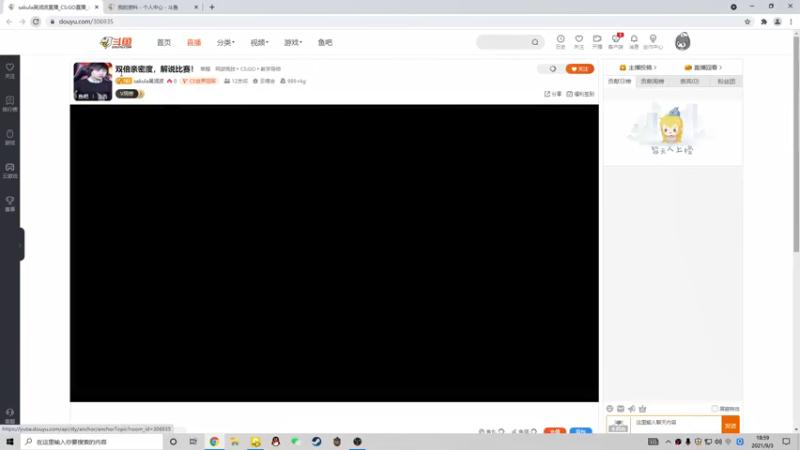Click the blue backpack button below video
800x450 pixels.
coord(581,431)
